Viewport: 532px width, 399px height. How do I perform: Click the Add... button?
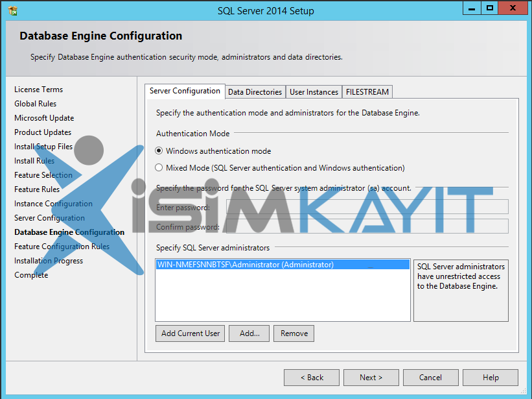tap(249, 333)
